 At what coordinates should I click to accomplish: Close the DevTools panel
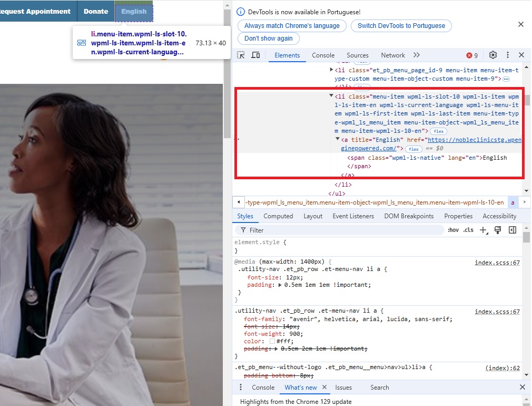pos(521,55)
